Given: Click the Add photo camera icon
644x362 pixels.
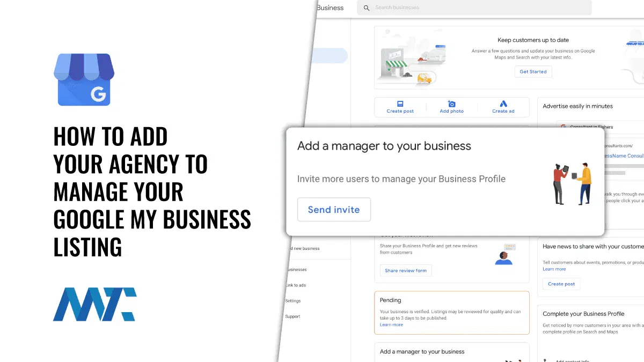Looking at the screenshot, I should 451,104.
